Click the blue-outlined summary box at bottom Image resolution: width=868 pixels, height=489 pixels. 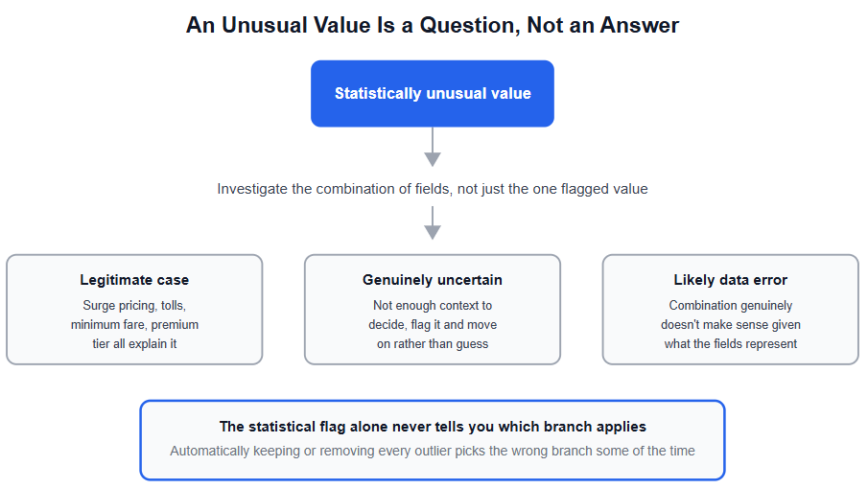[433, 440]
